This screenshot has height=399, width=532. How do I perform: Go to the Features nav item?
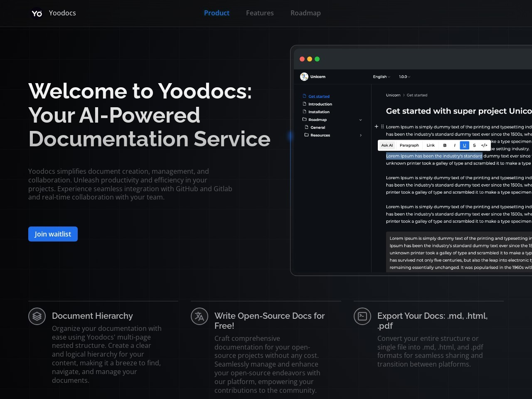point(260,13)
